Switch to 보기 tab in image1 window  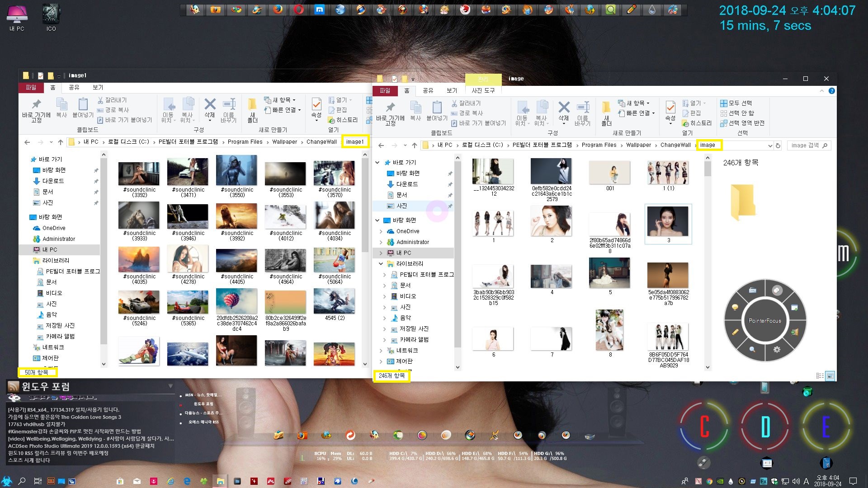98,87
